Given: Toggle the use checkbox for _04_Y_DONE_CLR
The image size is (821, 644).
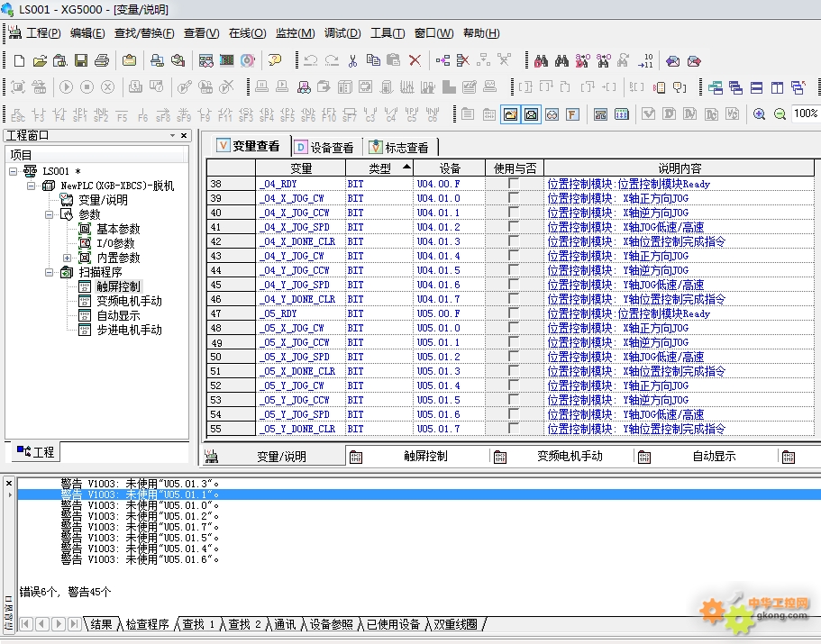Looking at the screenshot, I should coord(513,299).
